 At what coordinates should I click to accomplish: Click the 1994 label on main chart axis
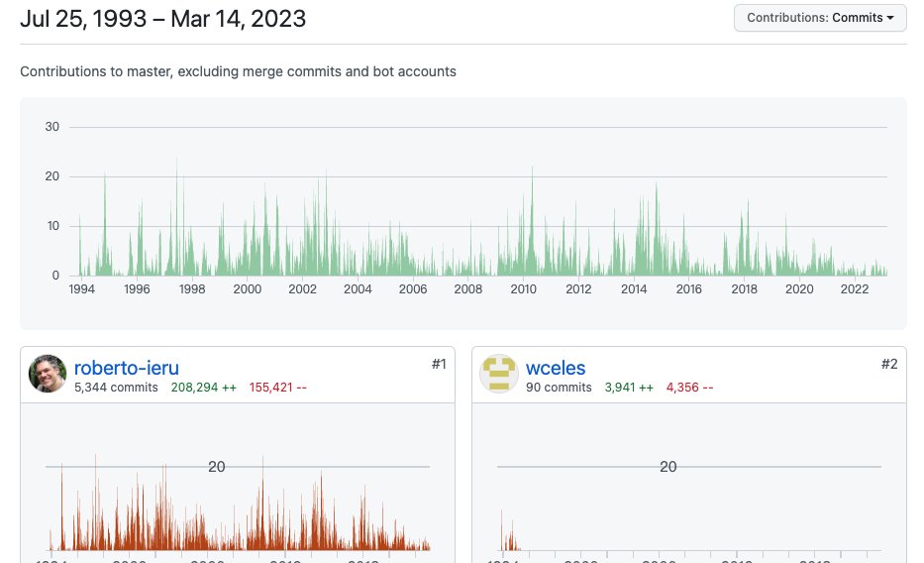click(81, 288)
